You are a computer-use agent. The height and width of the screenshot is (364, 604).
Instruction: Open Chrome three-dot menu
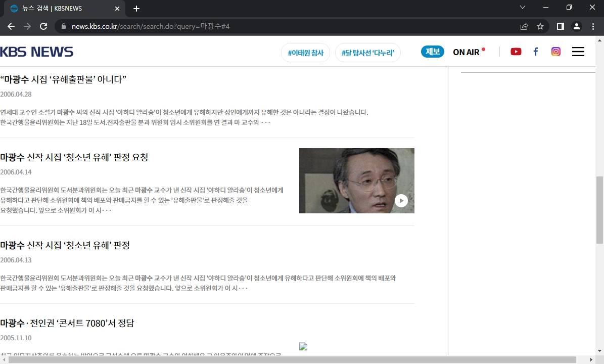593,26
